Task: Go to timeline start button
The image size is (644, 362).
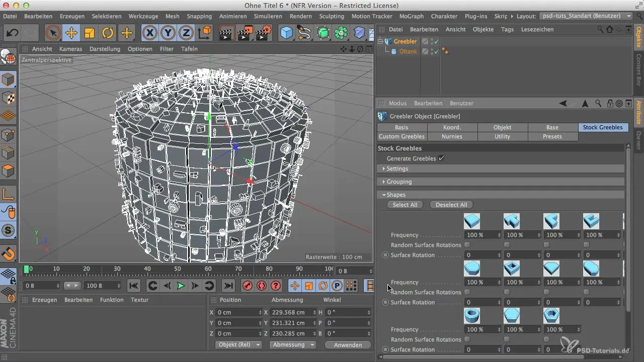Action: click(133, 286)
